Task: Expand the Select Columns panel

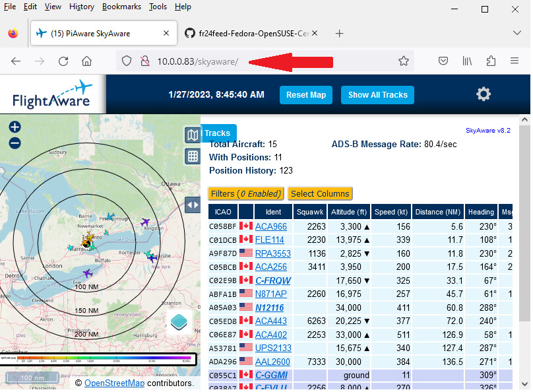Action: pyautogui.click(x=320, y=194)
